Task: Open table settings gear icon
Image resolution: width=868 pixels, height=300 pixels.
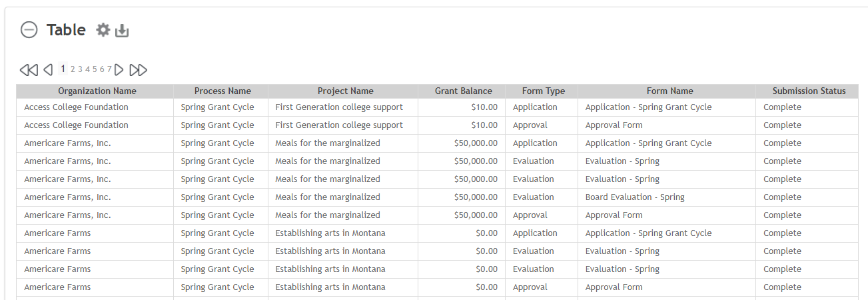Action: (x=103, y=30)
